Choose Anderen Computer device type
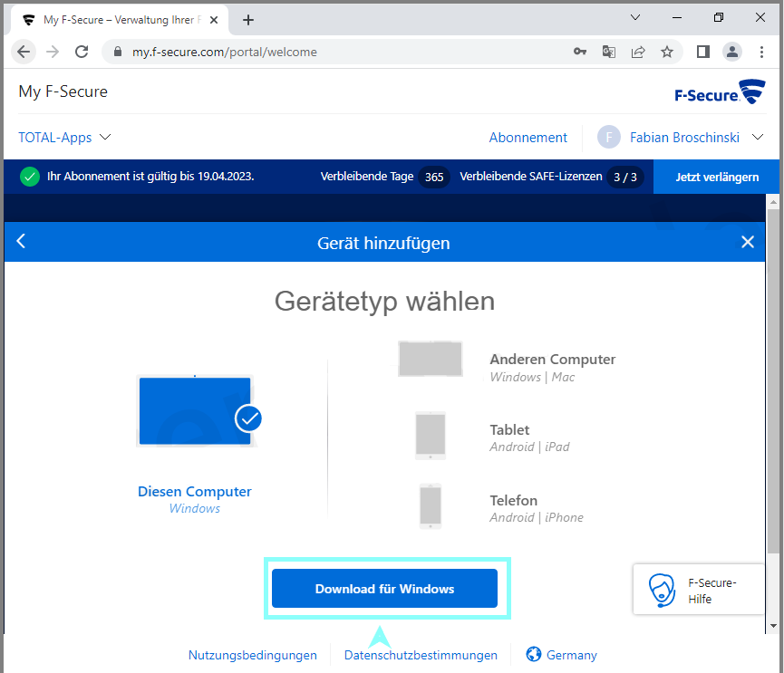This screenshot has height=673, width=784. 553,360
